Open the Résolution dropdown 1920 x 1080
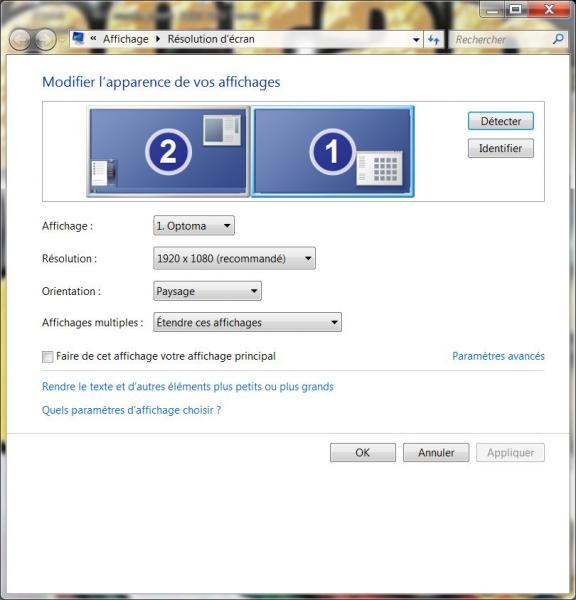The width and height of the screenshot is (576, 600). 234,259
